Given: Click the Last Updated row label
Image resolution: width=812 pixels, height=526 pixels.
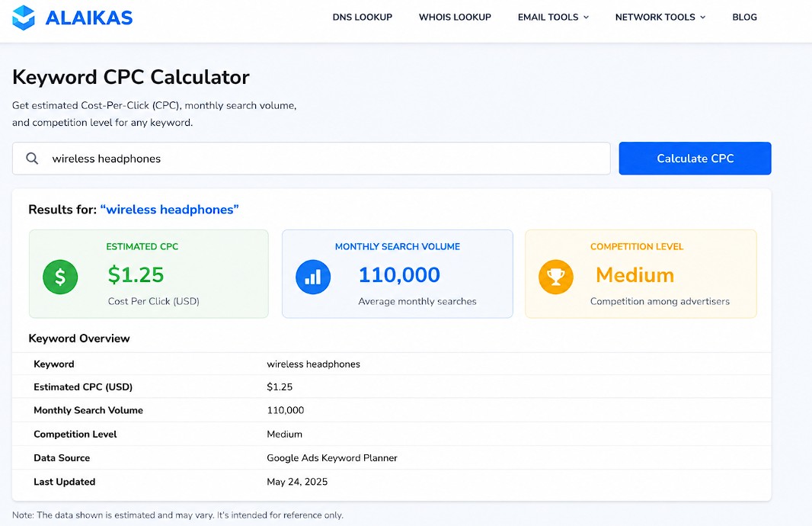Looking at the screenshot, I should pyautogui.click(x=64, y=482).
